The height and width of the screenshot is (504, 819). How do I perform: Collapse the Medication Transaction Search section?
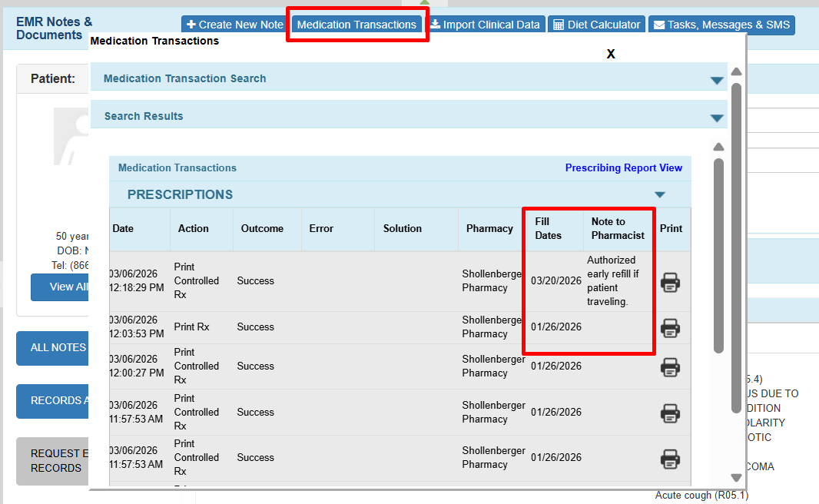tap(717, 80)
